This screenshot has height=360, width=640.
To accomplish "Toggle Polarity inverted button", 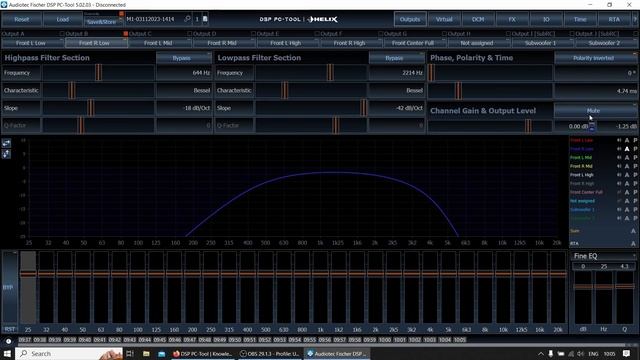I will coord(596,58).
